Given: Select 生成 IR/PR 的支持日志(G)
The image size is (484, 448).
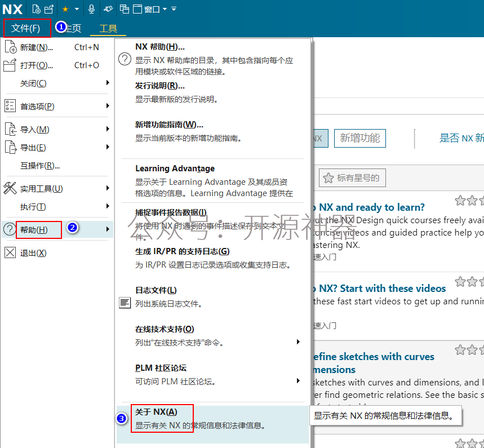Looking at the screenshot, I should coord(213,258).
